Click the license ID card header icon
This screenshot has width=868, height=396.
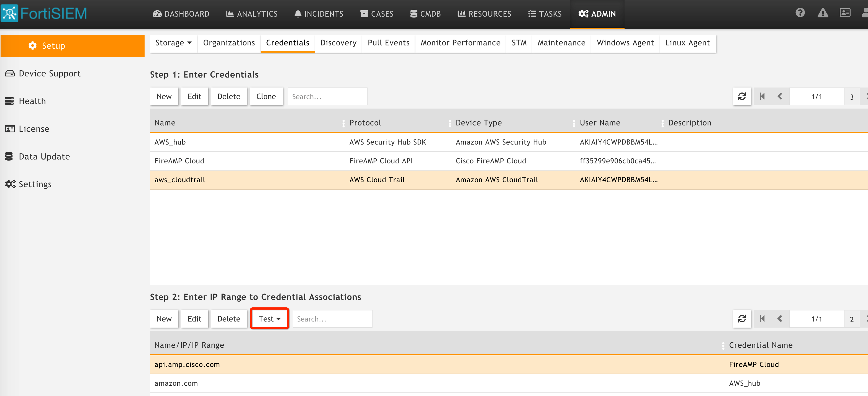(845, 13)
